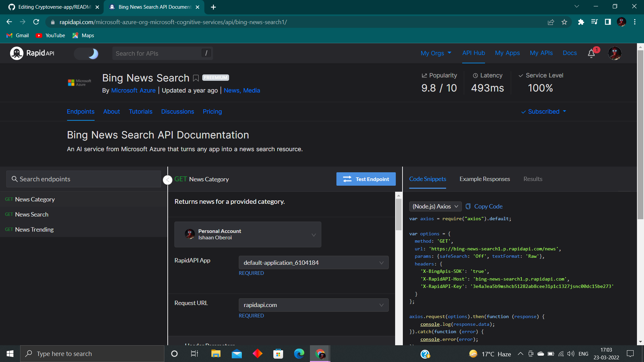Viewport: 644px width, 362px height.
Task: Expand the Personal Account selector
Action: (248, 235)
